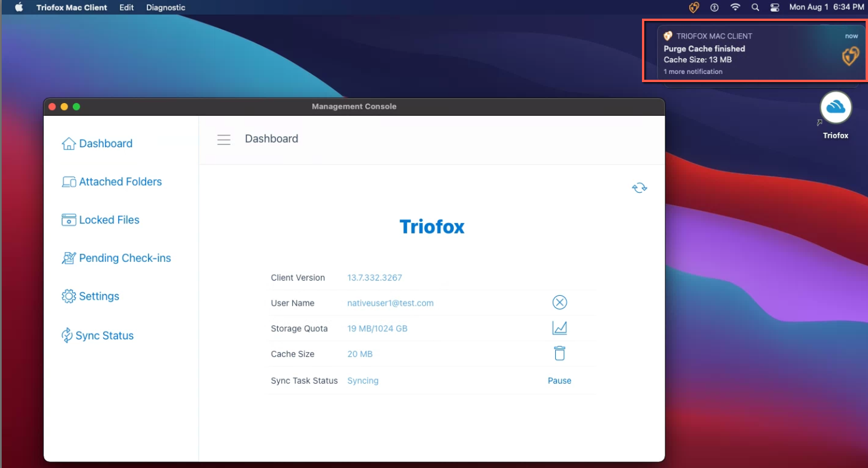The image size is (868, 468).
Task: Click the Triofox logo heading
Action: (432, 226)
